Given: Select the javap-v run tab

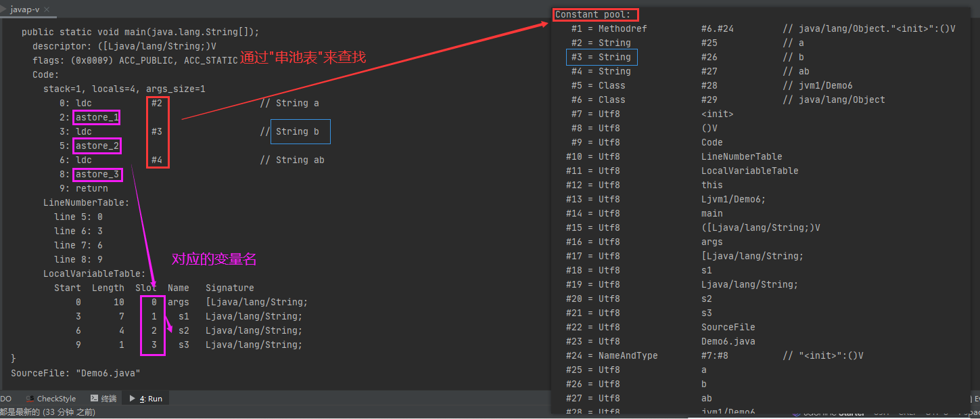Looking at the screenshot, I should 24,9.
